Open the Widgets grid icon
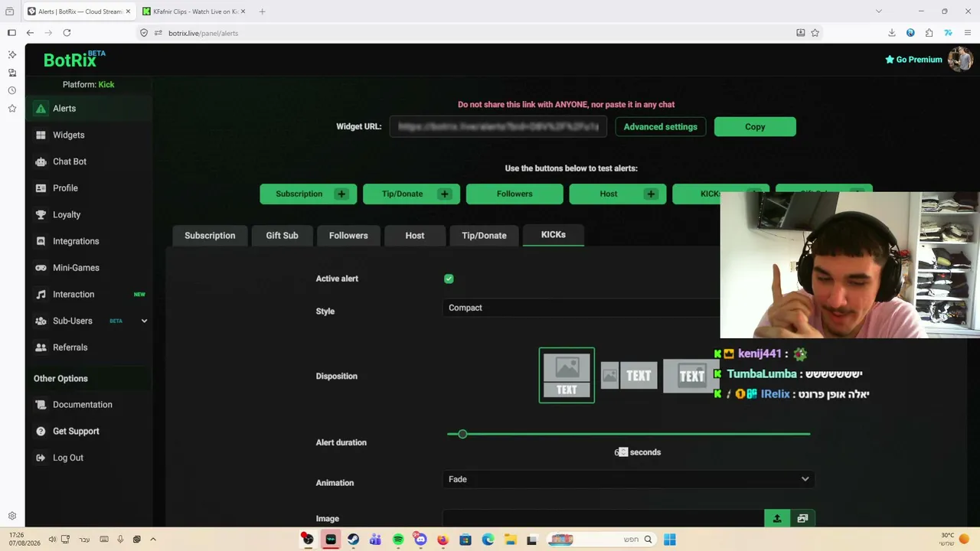Viewport: 980px width, 551px height. pos(41,135)
